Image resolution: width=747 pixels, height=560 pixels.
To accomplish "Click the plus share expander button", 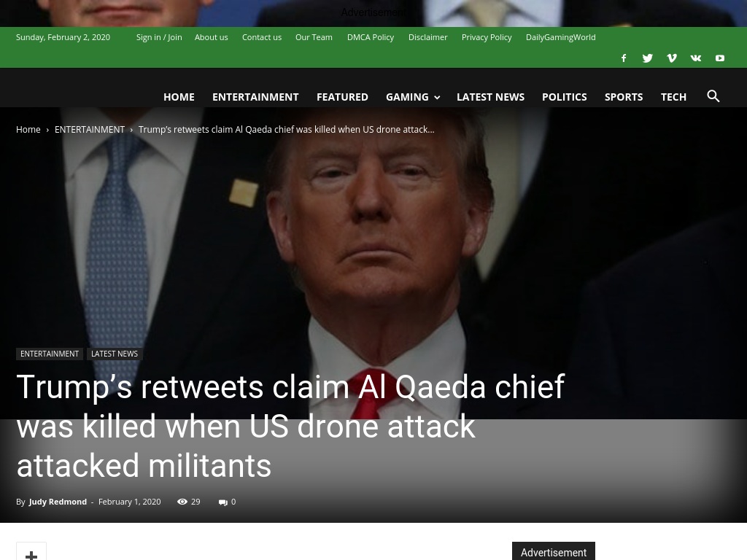I will point(31,553).
